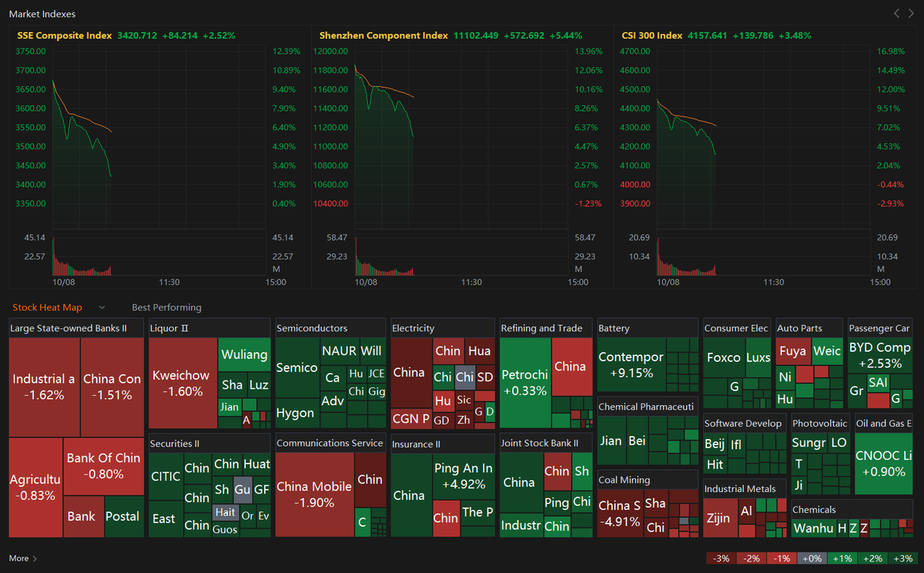Click the More chevron arrow
The height and width of the screenshot is (573, 924).
coord(35,558)
